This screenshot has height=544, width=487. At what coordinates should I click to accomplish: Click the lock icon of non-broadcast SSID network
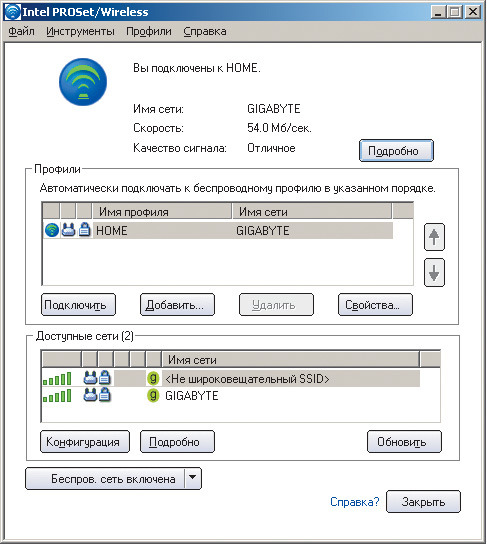pos(104,378)
